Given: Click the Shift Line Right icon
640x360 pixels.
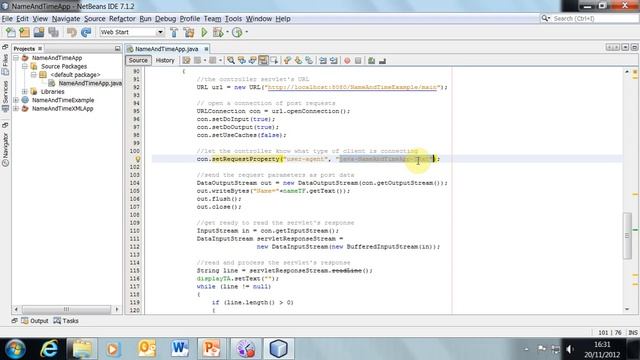Looking at the screenshot, I should coord(333,60).
